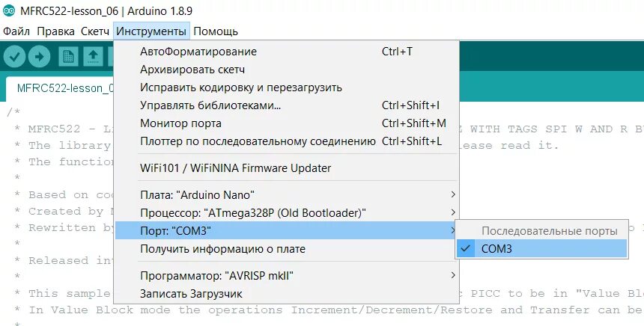The width and height of the screenshot is (644, 326).
Task: Open the Скетч menu
Action: pyautogui.click(x=95, y=31)
